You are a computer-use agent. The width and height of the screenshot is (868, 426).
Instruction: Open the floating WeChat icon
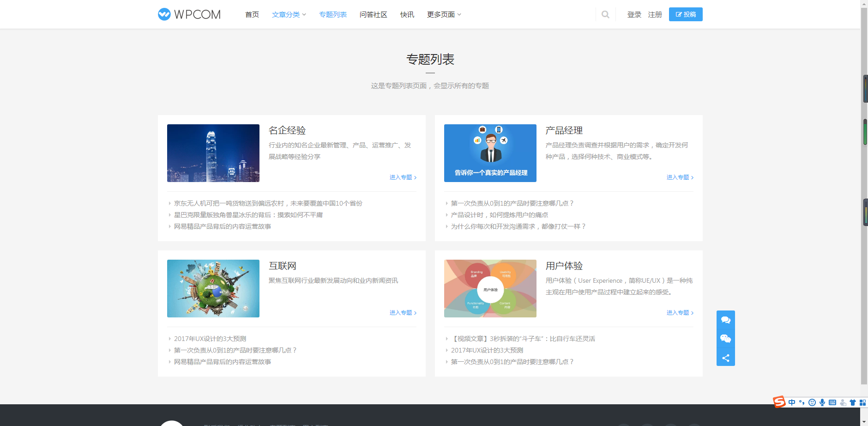click(725, 339)
